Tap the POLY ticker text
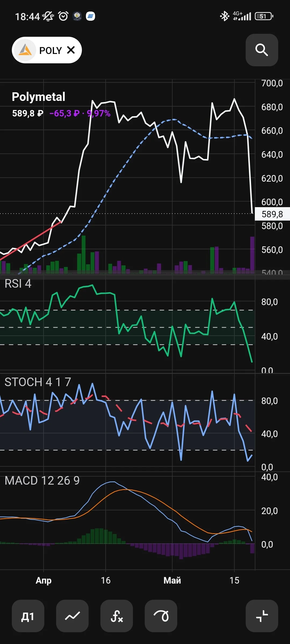 click(50, 50)
